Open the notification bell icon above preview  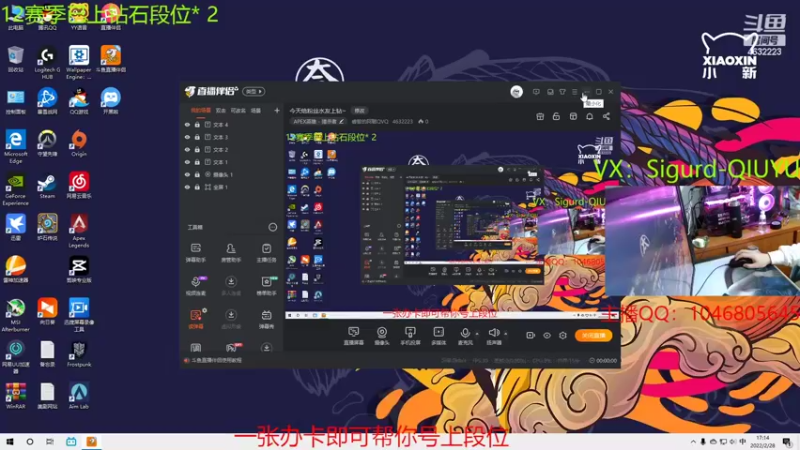coord(589,116)
